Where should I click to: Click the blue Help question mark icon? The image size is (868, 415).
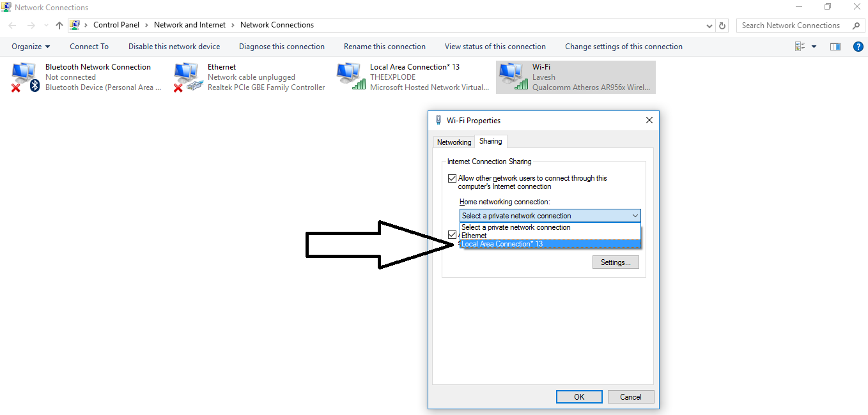click(x=858, y=46)
